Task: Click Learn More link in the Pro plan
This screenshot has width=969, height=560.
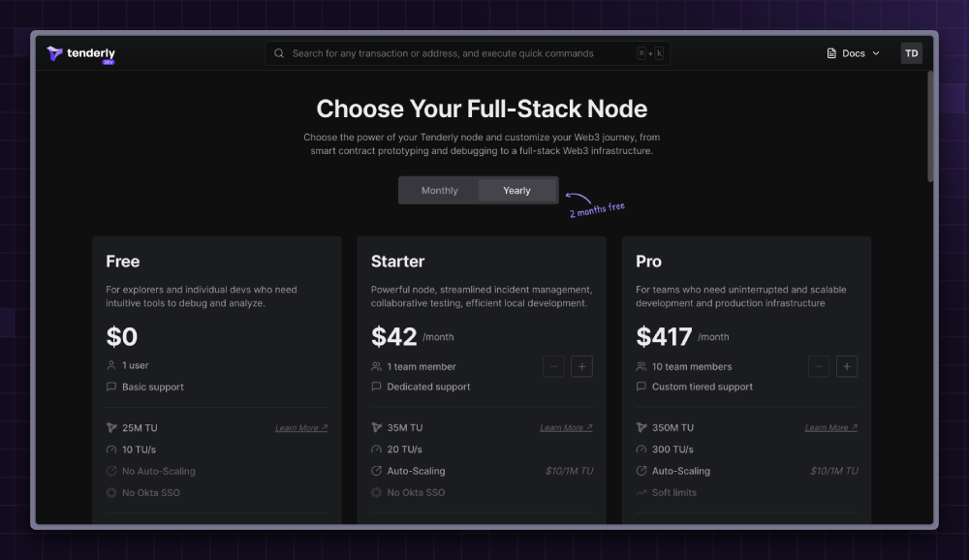Action: (x=830, y=427)
